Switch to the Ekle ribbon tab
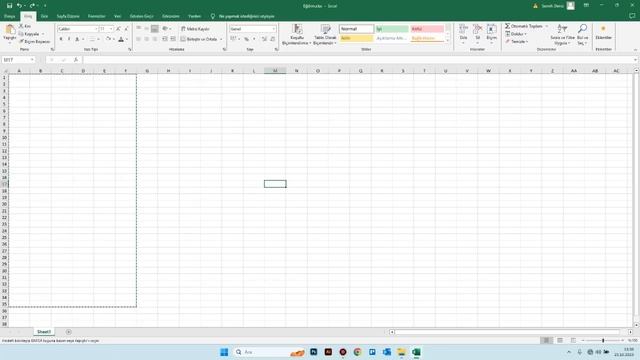The height and width of the screenshot is (360, 640). pos(44,16)
